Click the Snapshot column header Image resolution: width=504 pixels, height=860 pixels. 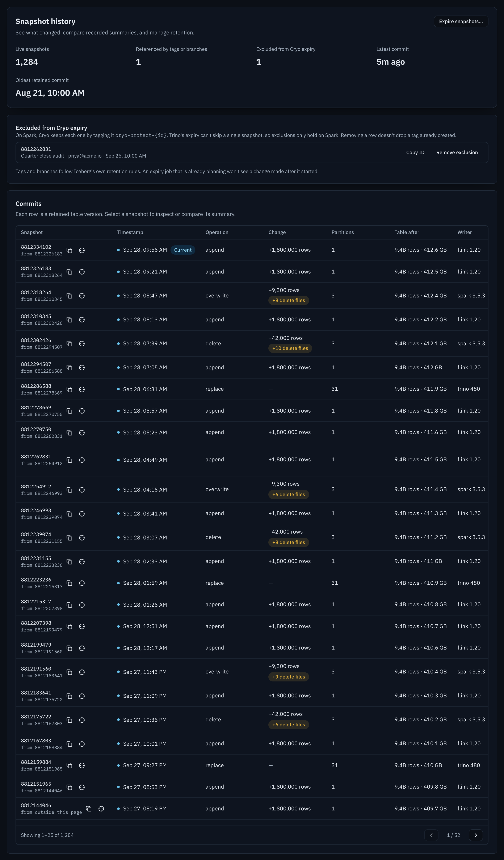pos(32,232)
